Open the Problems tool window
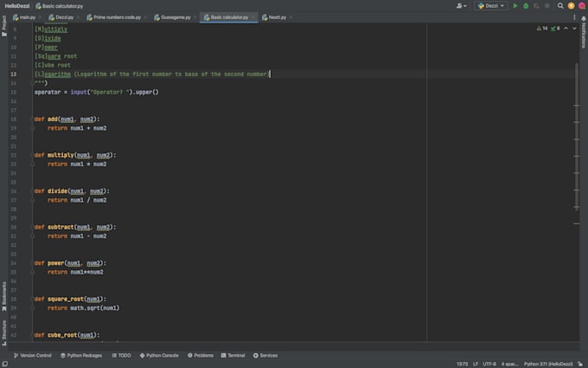Screen dimensions: 588x368 [201, 355]
